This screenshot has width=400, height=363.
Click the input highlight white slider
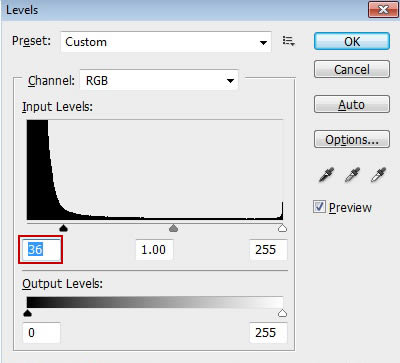[x=282, y=228]
